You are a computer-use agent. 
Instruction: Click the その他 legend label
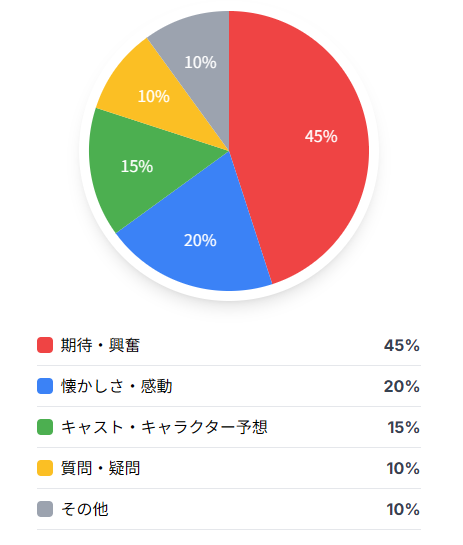pyautogui.click(x=84, y=509)
